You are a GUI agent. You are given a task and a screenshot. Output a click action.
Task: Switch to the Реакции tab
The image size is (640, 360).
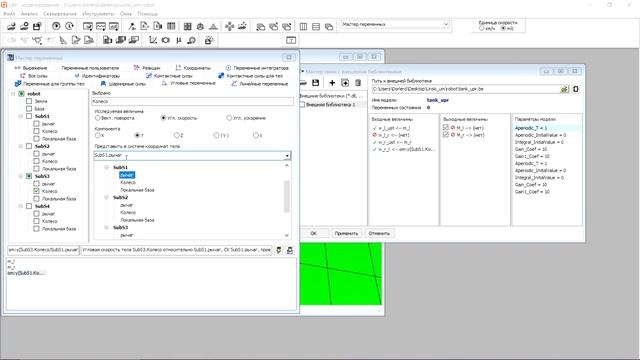tap(147, 68)
